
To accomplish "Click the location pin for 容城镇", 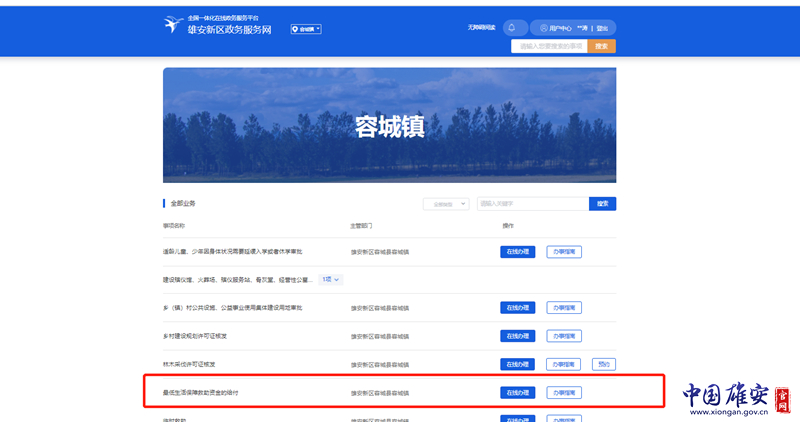I will point(295,30).
